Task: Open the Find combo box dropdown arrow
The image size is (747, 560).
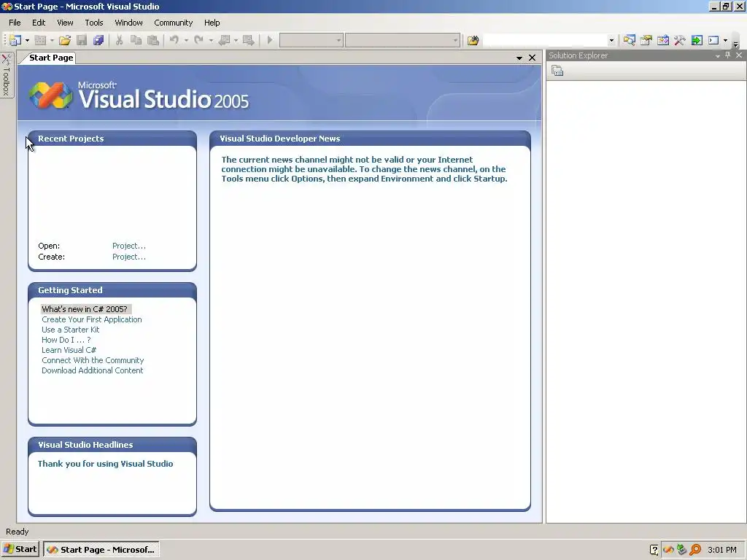Action: click(x=611, y=41)
